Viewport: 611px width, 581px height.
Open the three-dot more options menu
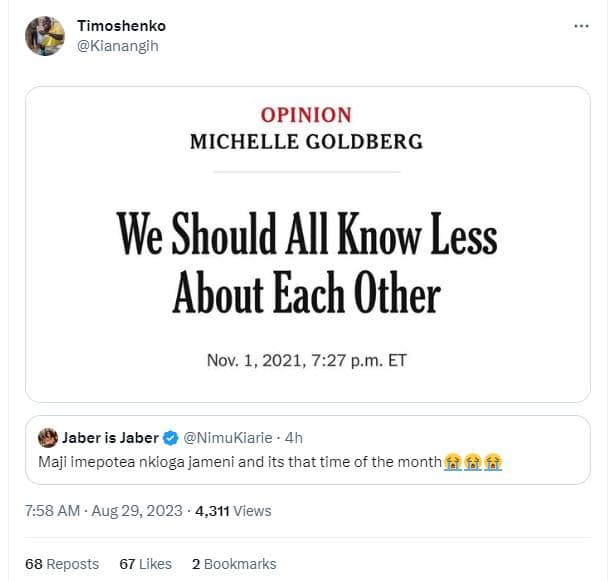(x=581, y=25)
